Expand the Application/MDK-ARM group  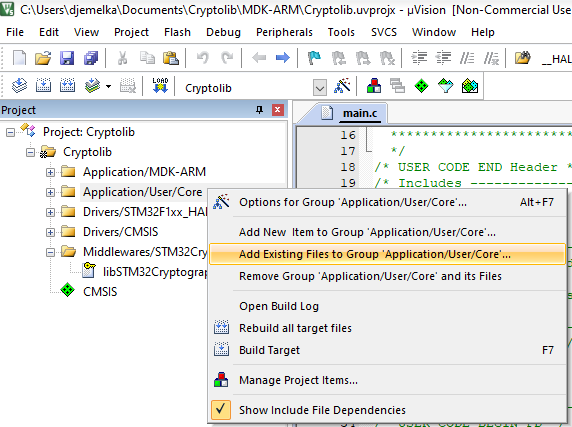tap(50, 172)
